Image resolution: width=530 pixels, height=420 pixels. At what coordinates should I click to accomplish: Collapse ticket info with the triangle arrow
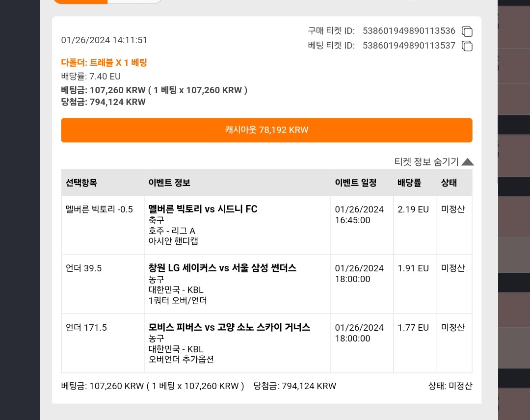pos(468,162)
